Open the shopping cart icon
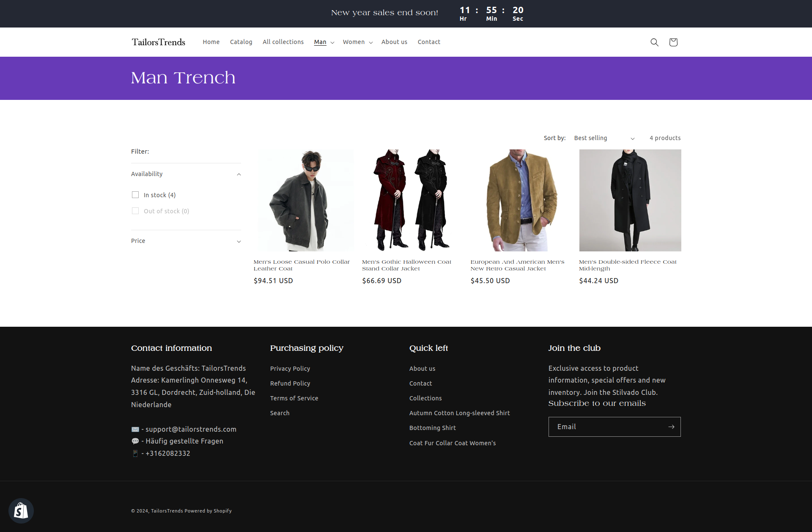 tap(673, 42)
